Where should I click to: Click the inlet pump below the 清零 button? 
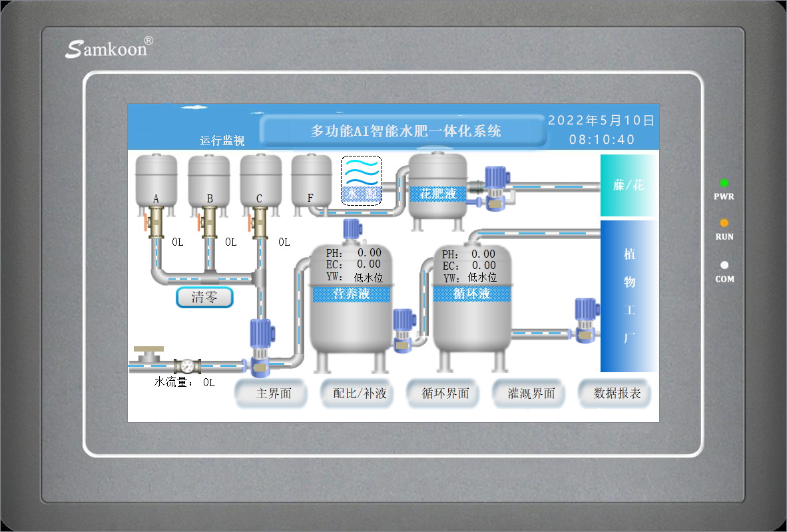(259, 346)
